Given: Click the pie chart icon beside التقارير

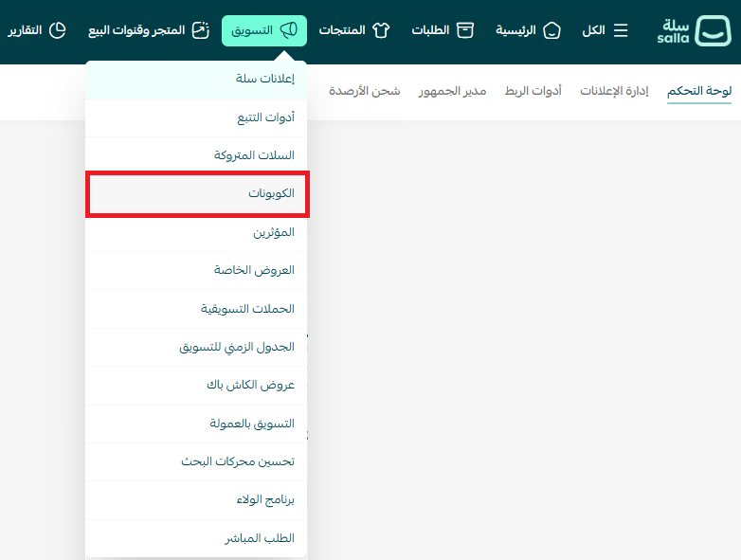Looking at the screenshot, I should click(x=57, y=30).
